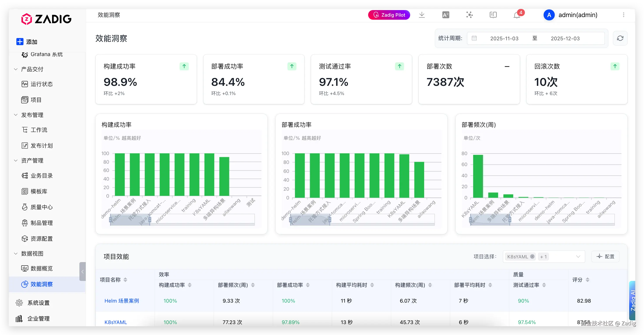Click the start date 2025-11-03 field
Image resolution: width=644 pixels, height=335 pixels.
pos(504,38)
